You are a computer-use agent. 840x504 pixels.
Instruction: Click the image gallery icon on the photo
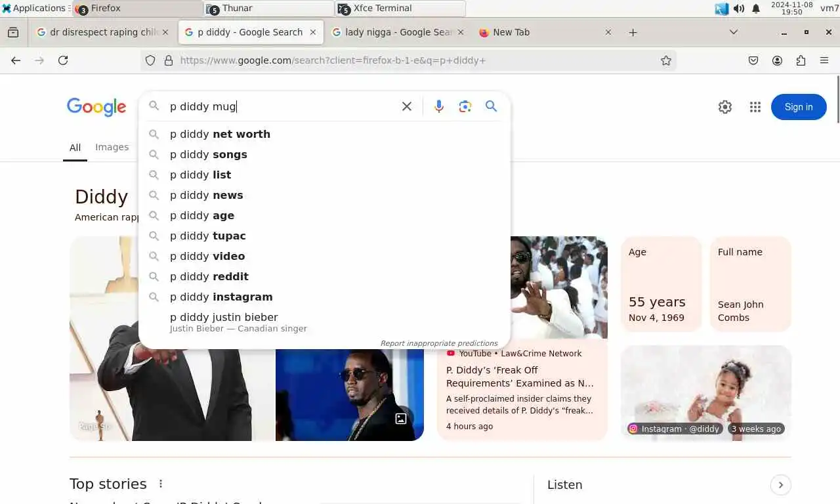click(401, 419)
